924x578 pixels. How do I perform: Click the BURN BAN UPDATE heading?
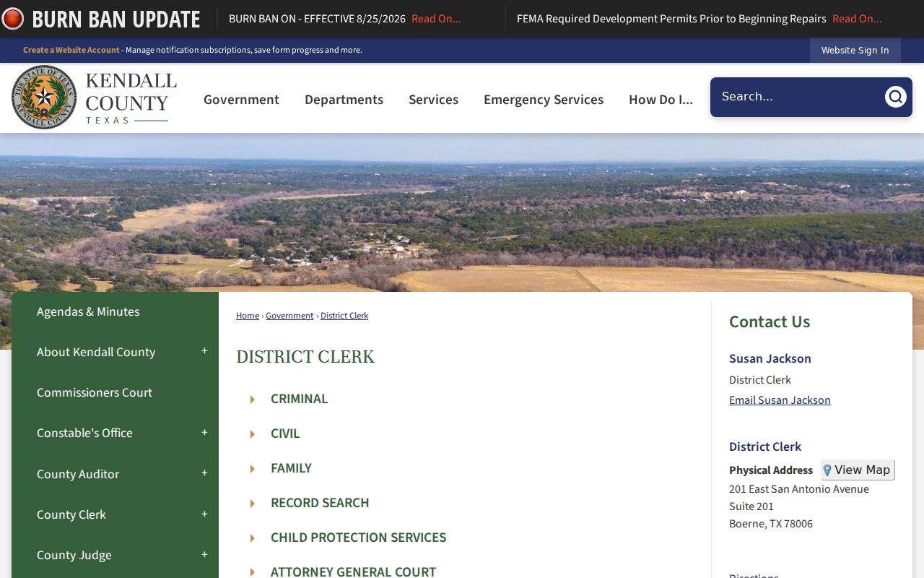coord(116,20)
